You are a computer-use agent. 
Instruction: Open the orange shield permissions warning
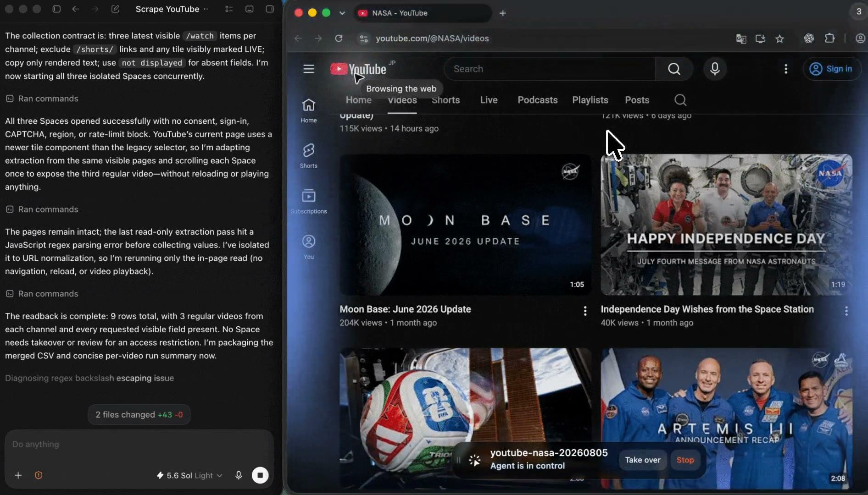39,475
